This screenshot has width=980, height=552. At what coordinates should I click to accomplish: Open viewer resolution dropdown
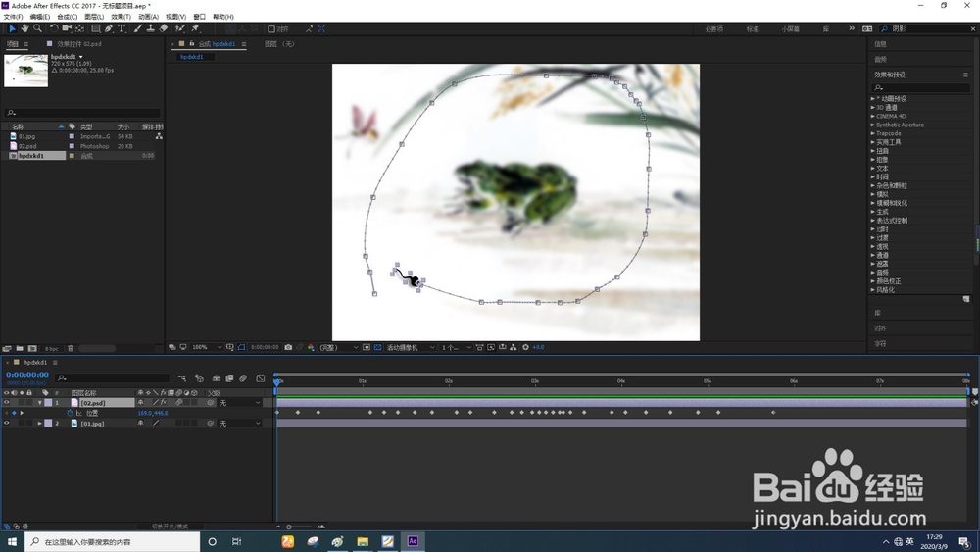339,347
